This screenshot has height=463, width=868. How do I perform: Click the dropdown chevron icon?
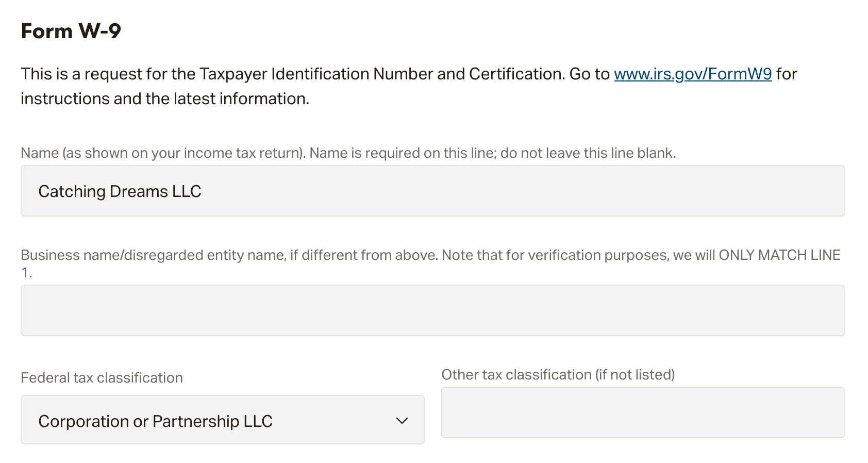(x=403, y=421)
